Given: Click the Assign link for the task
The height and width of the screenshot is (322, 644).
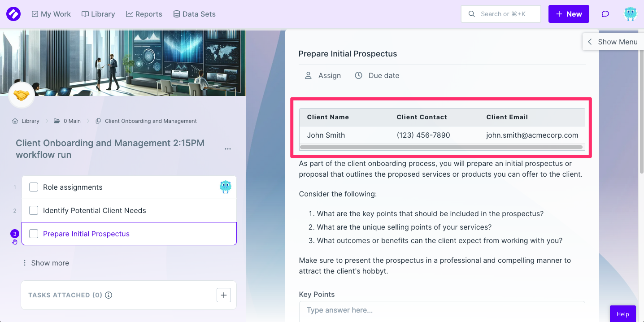Looking at the screenshot, I should click(323, 75).
